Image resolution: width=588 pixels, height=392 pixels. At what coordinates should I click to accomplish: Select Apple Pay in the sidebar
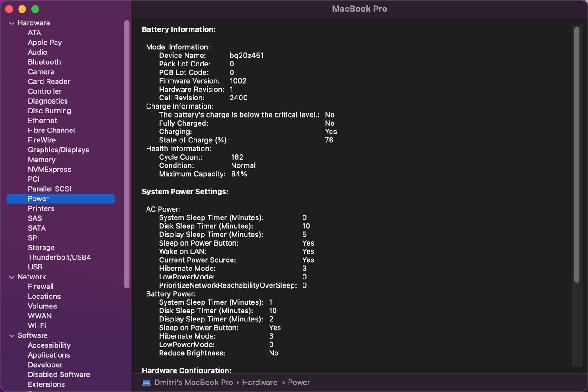pos(45,43)
